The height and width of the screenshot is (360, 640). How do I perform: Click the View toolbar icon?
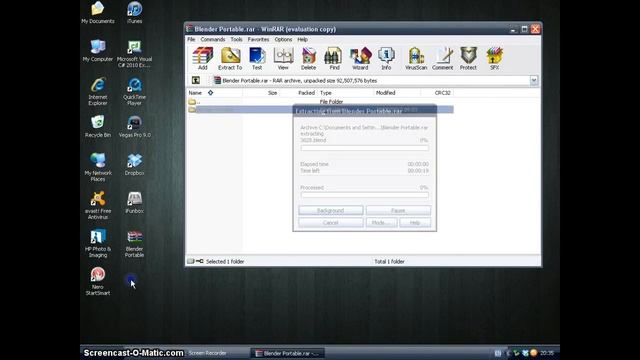[283, 58]
